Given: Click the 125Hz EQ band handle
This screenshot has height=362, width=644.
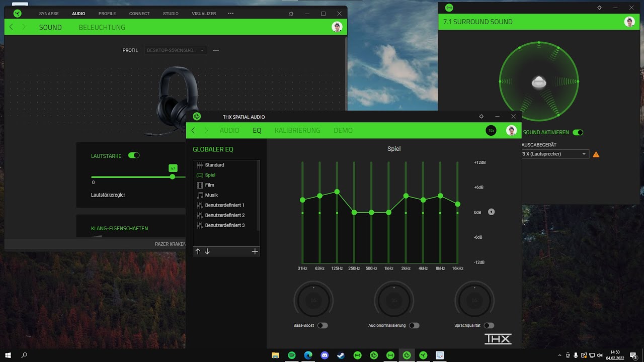Looking at the screenshot, I should tap(337, 192).
